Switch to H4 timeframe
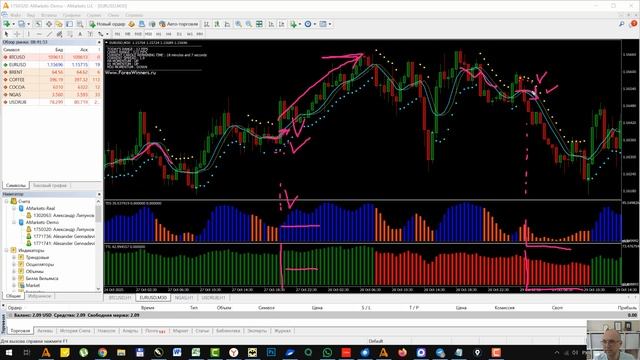This screenshot has width=640, height=360. tap(169, 34)
